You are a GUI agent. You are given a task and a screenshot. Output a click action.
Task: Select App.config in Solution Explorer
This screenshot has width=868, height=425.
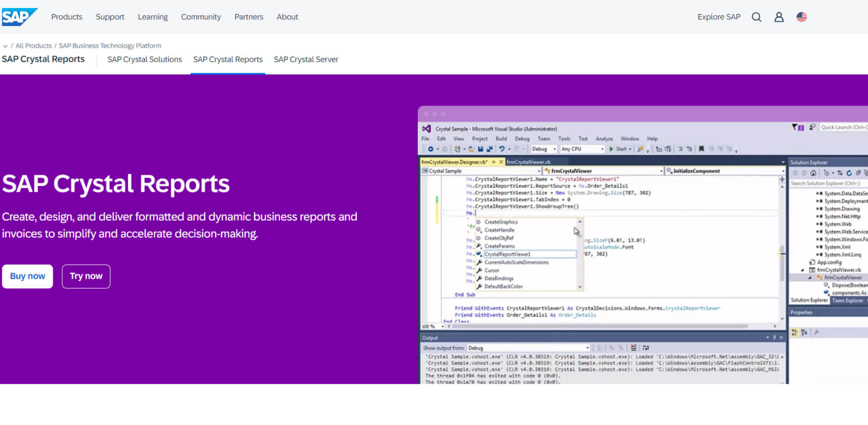pos(829,262)
